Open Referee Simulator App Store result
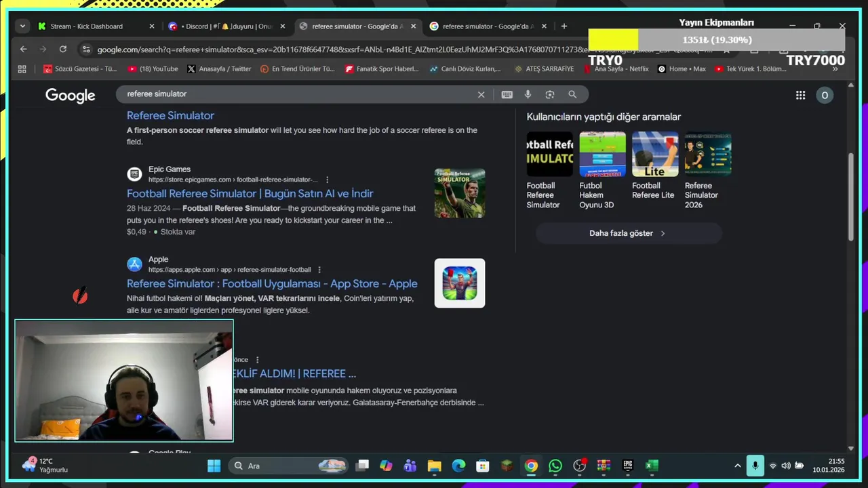The image size is (868, 488). tap(272, 284)
